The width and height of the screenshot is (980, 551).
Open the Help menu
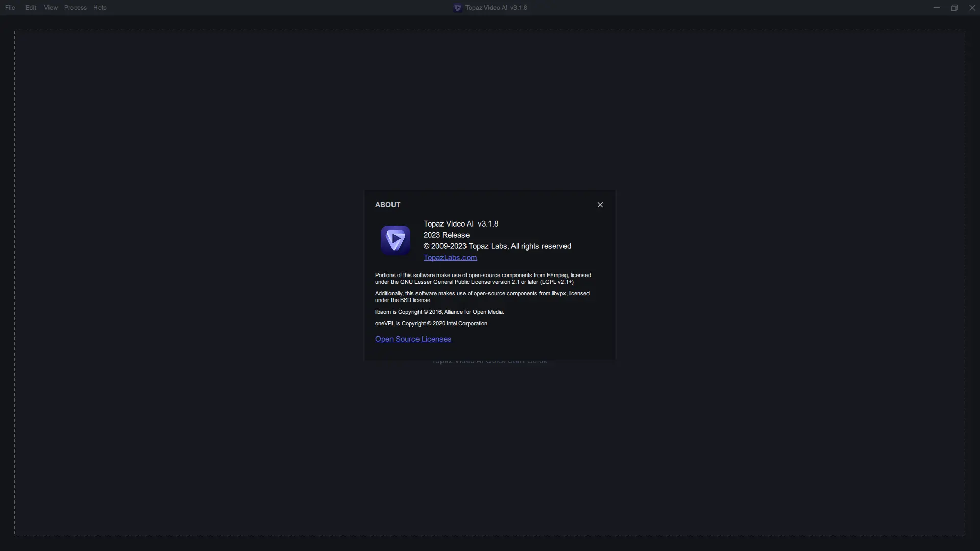pos(100,8)
